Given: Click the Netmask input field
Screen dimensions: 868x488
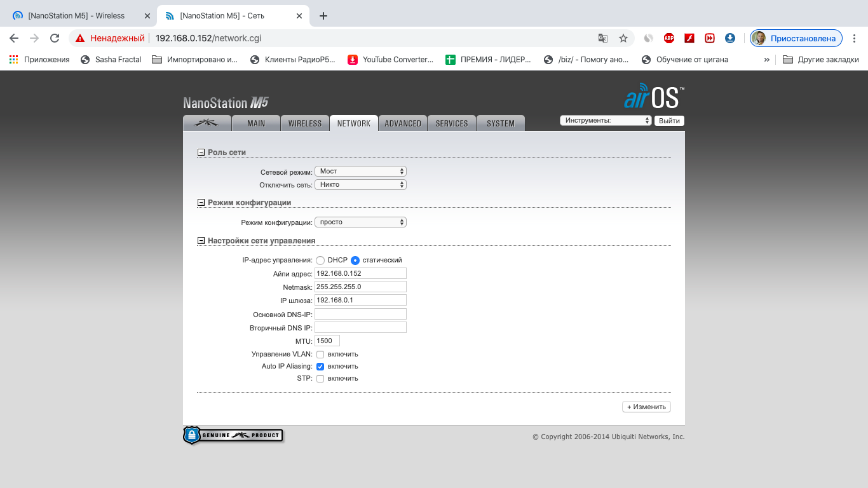Looking at the screenshot, I should tap(360, 287).
